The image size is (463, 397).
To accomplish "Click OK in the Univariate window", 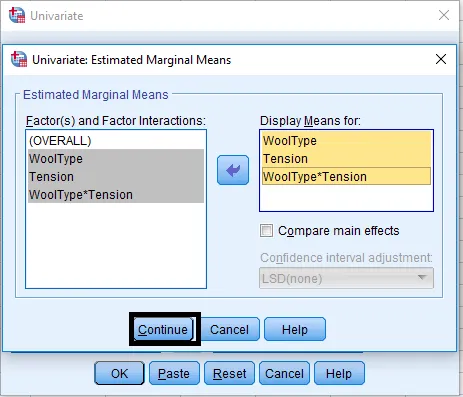I will coord(119,373).
